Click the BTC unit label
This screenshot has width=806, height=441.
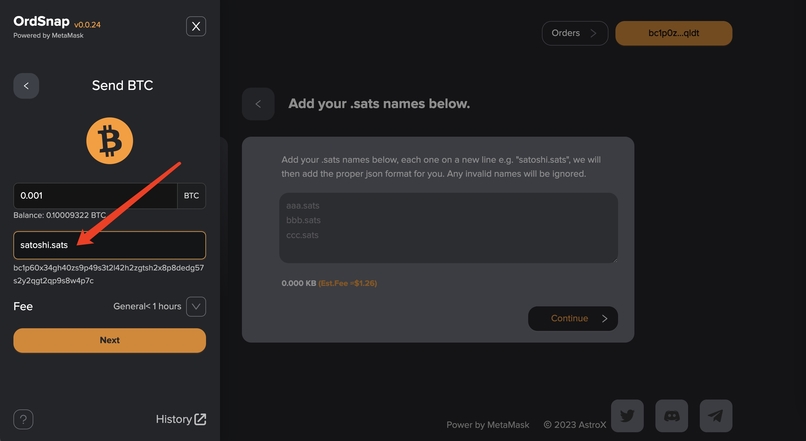(191, 196)
